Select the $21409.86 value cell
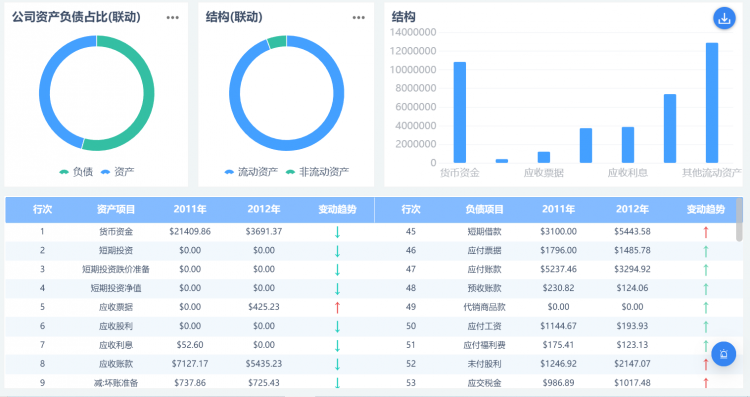Image resolution: width=750 pixels, height=397 pixels. (190, 232)
